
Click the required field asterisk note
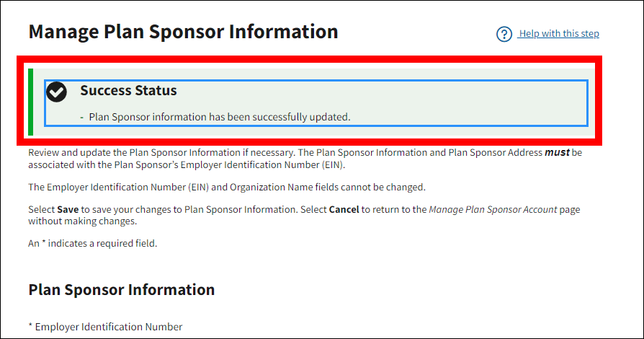click(x=92, y=243)
